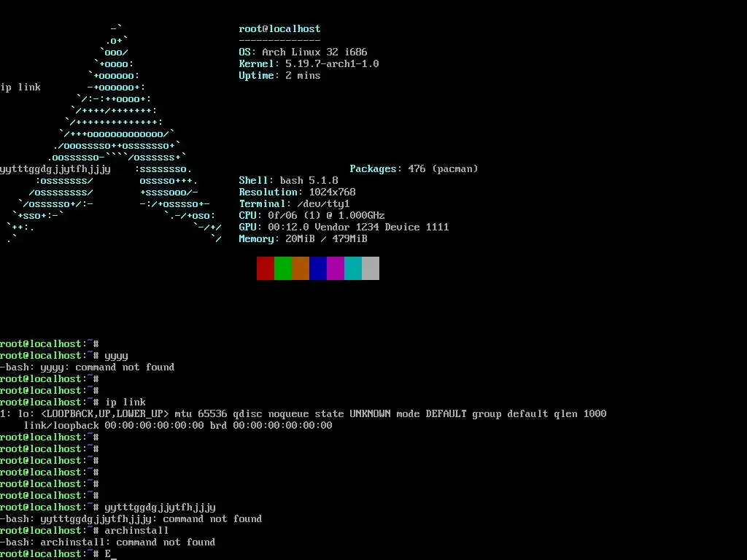Click the yytttggdgjjytfhjjjy command prompt line
This screenshot has height=560, width=747.
pyautogui.click(x=108, y=507)
